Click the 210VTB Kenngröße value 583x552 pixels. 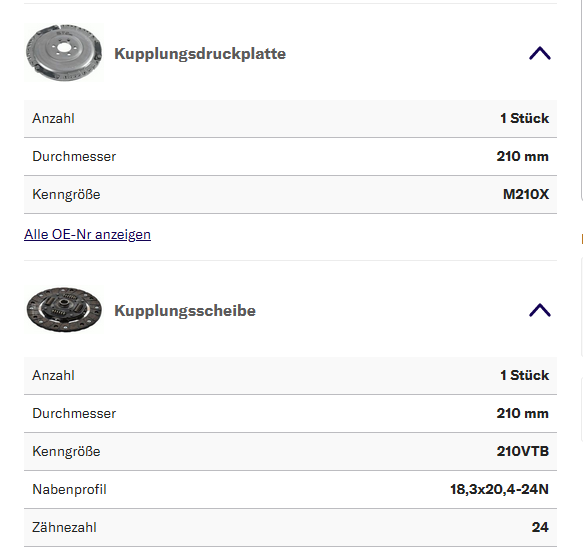[x=523, y=451]
